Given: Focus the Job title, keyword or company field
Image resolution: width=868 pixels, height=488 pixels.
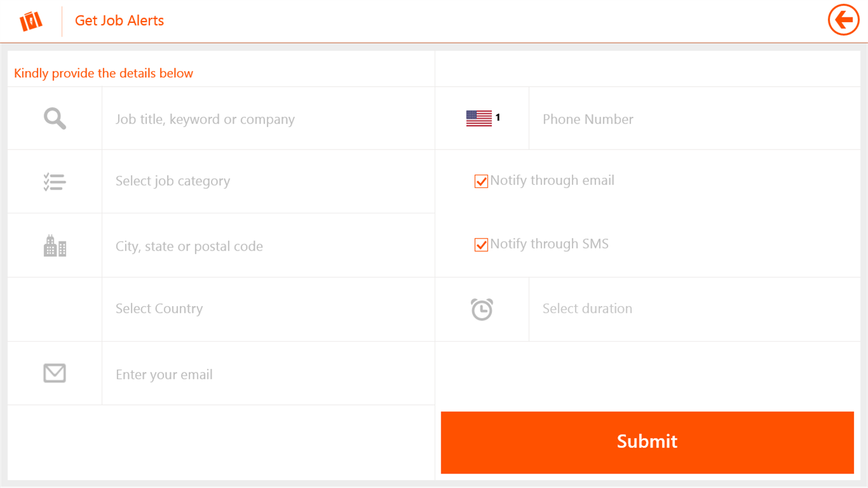Looking at the screenshot, I should coord(268,119).
